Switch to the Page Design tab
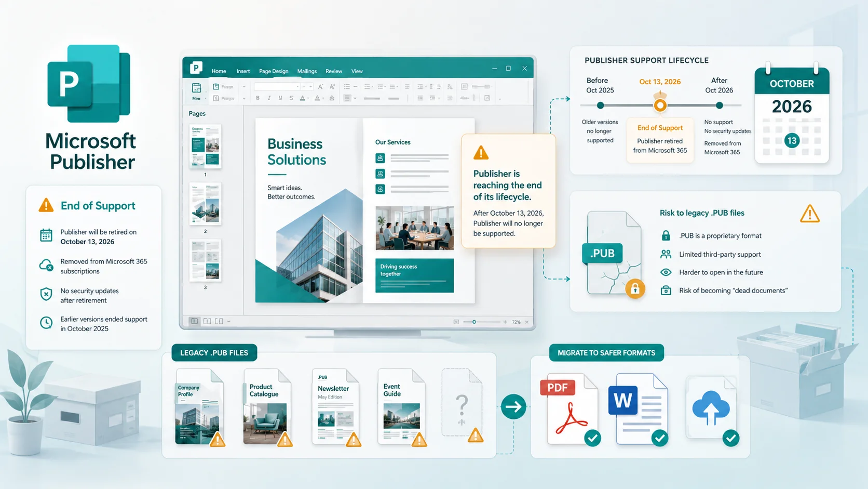The width and height of the screenshot is (868, 489). 274,71
